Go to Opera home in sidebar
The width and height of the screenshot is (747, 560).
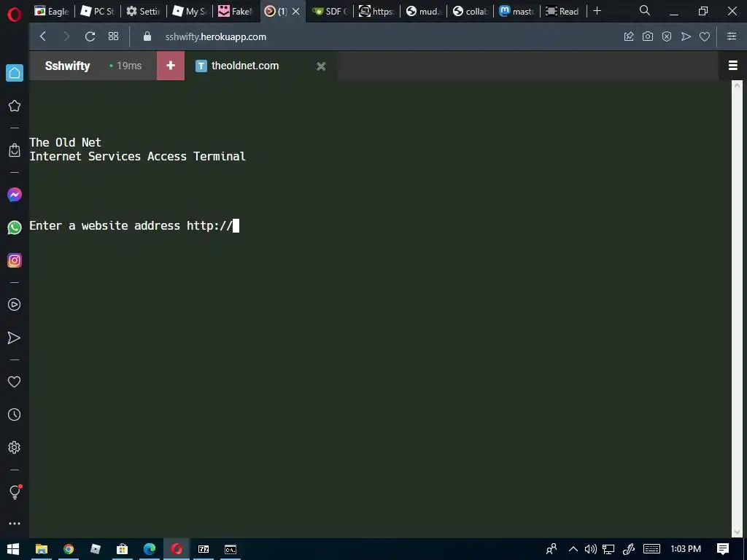(15, 73)
